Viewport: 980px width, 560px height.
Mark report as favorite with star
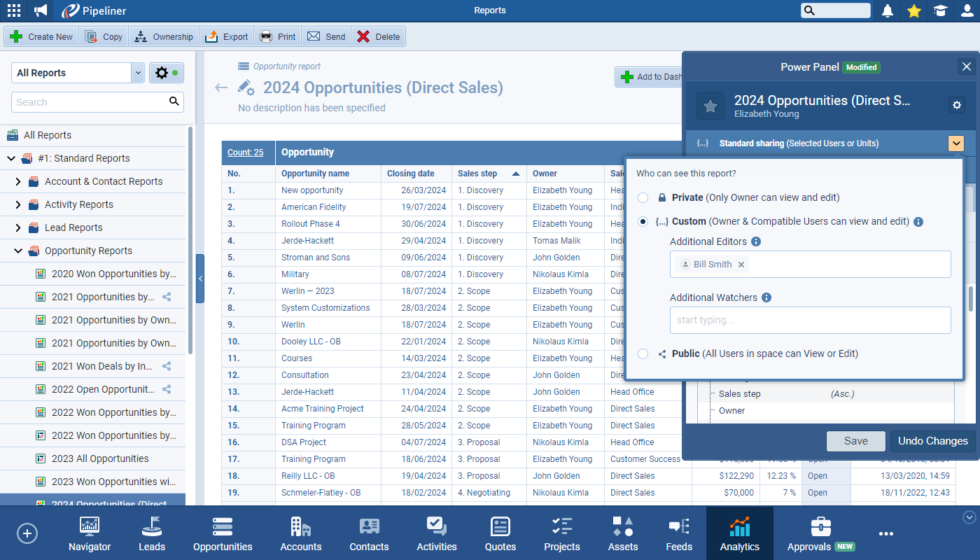pyautogui.click(x=710, y=106)
